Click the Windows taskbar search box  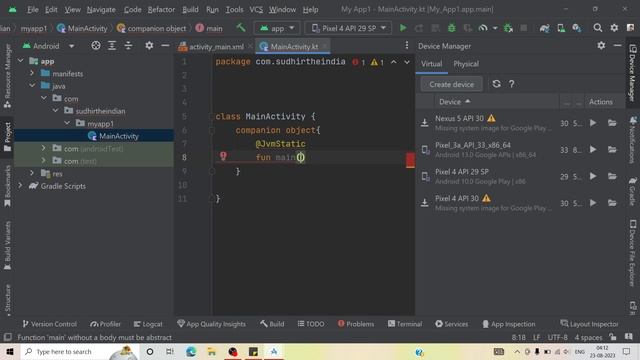coord(80,351)
